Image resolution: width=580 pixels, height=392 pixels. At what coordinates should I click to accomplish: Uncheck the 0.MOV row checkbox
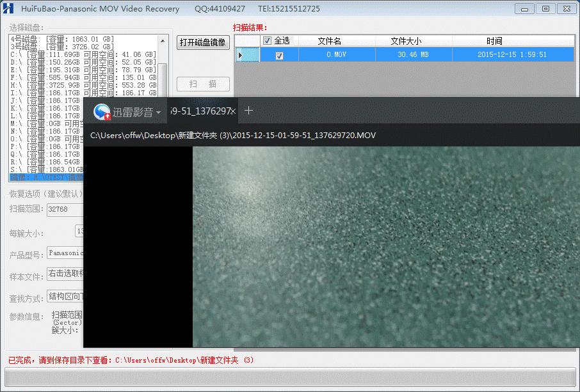(279, 56)
